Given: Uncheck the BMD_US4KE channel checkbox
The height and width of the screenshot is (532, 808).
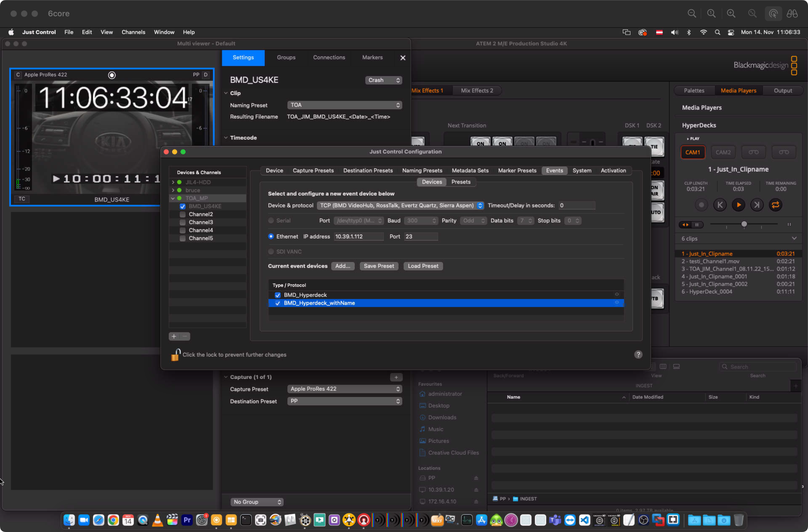Looking at the screenshot, I should pyautogui.click(x=183, y=206).
